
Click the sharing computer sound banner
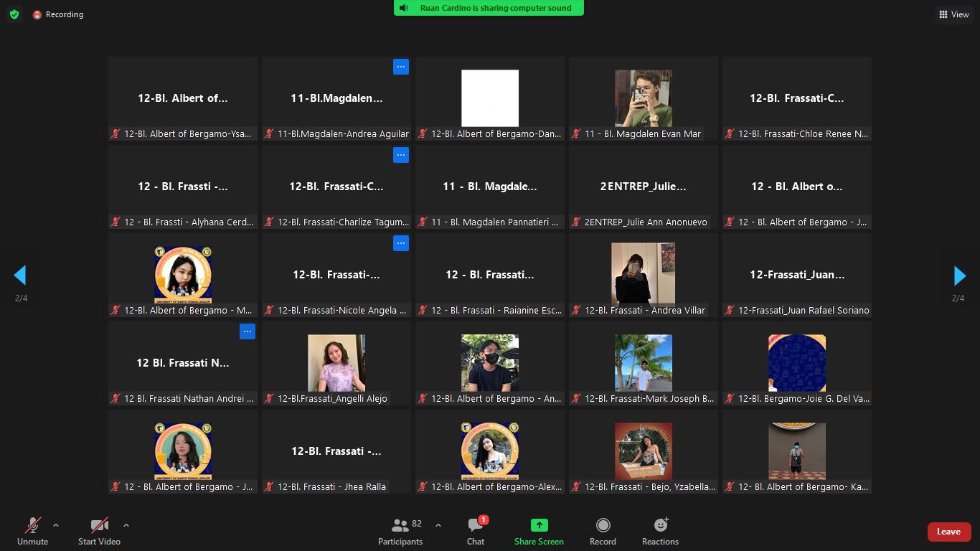coord(489,8)
